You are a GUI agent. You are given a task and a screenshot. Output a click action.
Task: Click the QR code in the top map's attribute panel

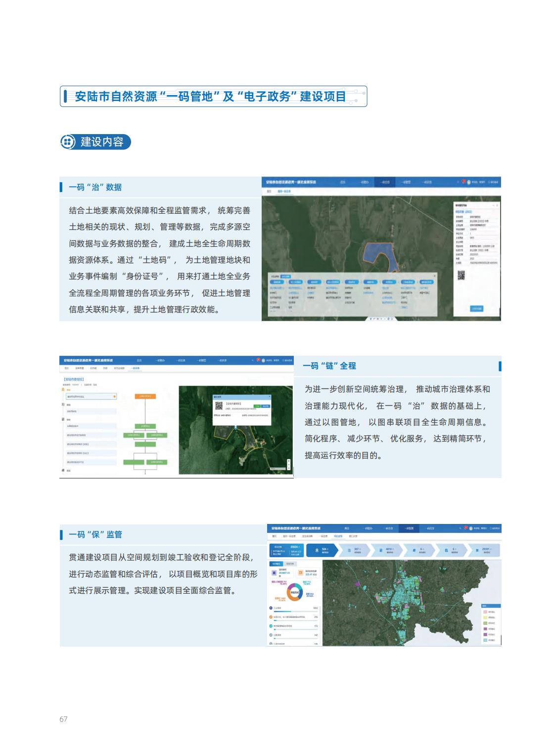pos(461,276)
